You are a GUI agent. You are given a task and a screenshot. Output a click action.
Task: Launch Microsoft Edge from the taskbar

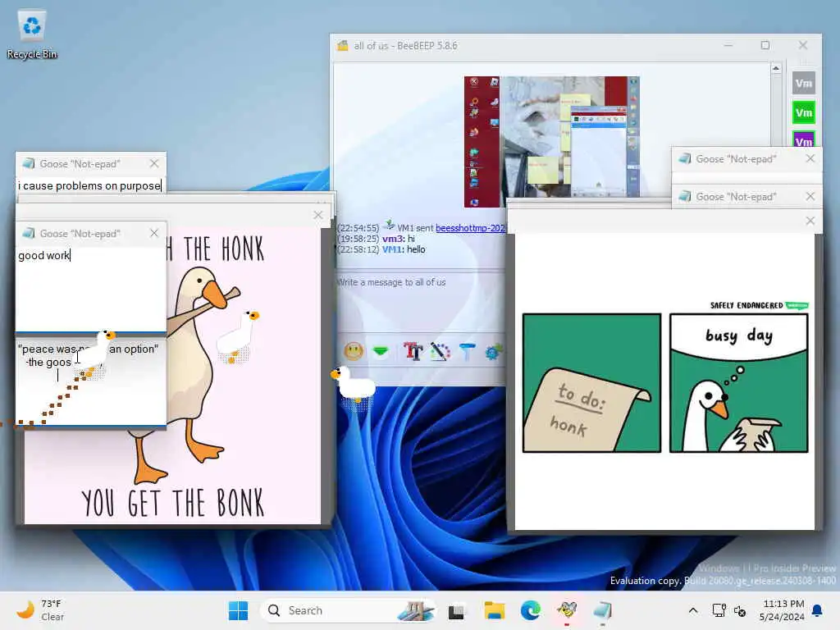pos(531,610)
